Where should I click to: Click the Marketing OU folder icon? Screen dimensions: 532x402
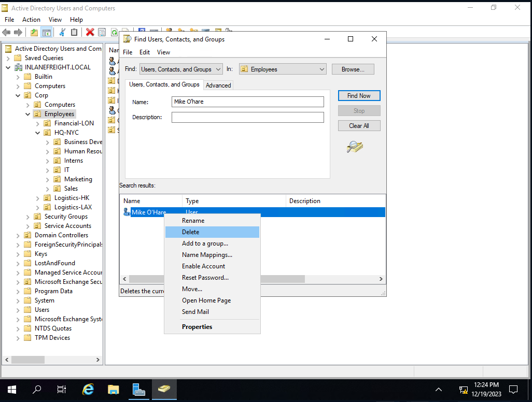[x=58, y=179]
